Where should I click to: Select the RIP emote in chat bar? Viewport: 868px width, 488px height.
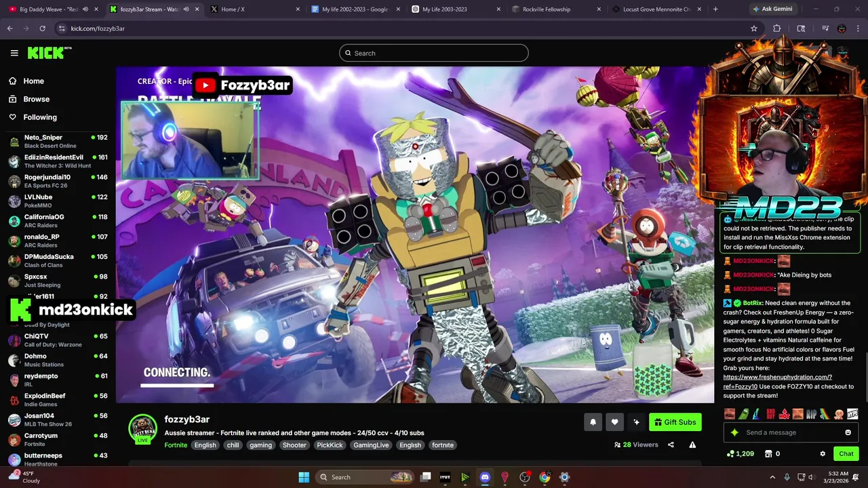click(x=811, y=414)
